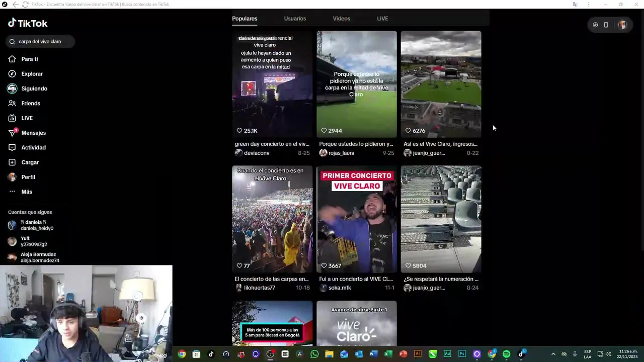644x362 pixels.
Task: Click caption 'green day concierto en el viv...'
Action: pos(272,144)
